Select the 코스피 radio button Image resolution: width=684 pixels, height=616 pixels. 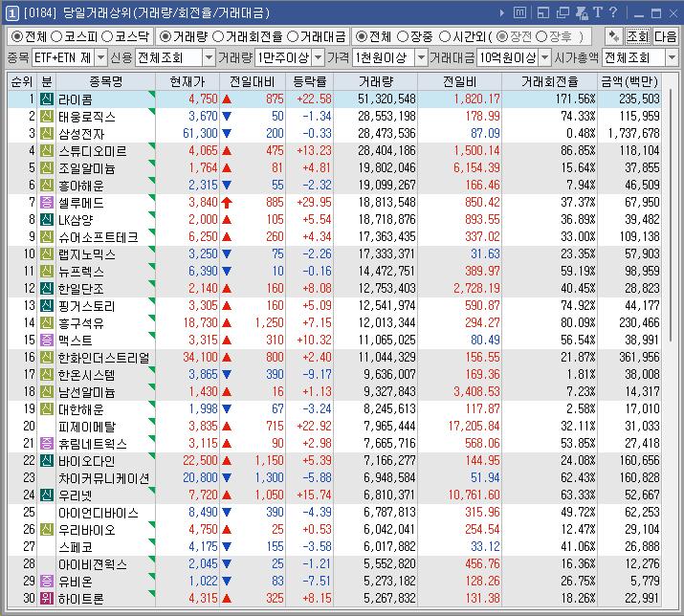[56, 36]
